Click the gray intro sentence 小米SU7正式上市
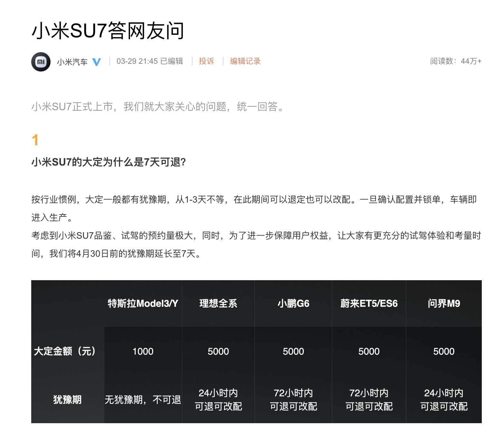The image size is (504, 438). (158, 107)
